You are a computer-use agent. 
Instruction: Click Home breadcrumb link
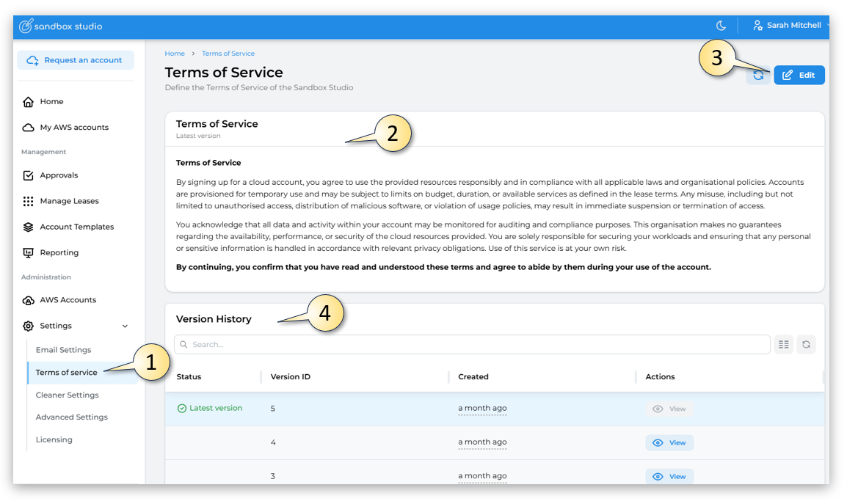click(175, 54)
